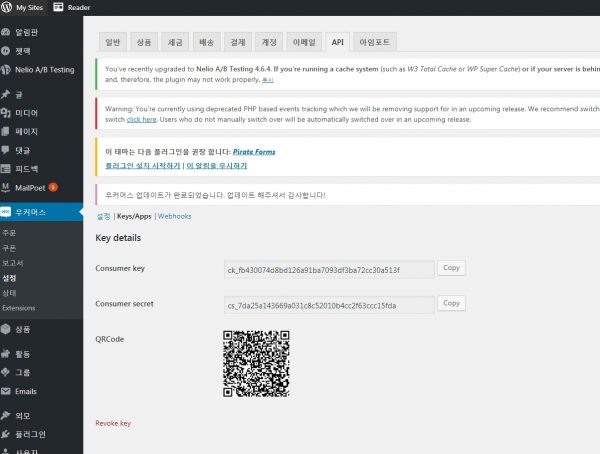
Task: Click the 활동 activity icon
Action: pos(5,354)
